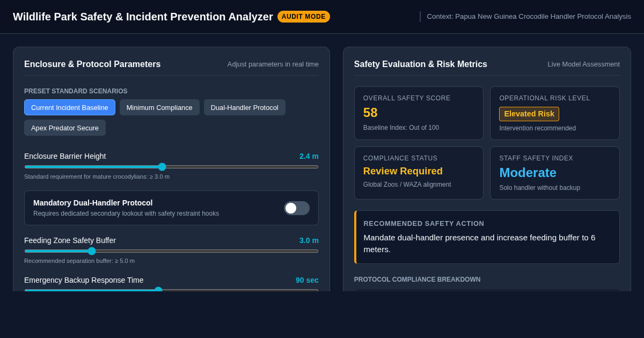
Task: Click the Recommended Safety Action message text
Action: click(x=479, y=243)
